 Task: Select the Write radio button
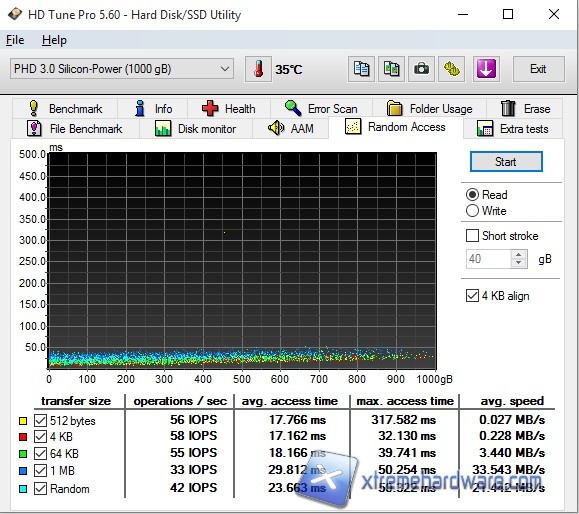click(472, 210)
